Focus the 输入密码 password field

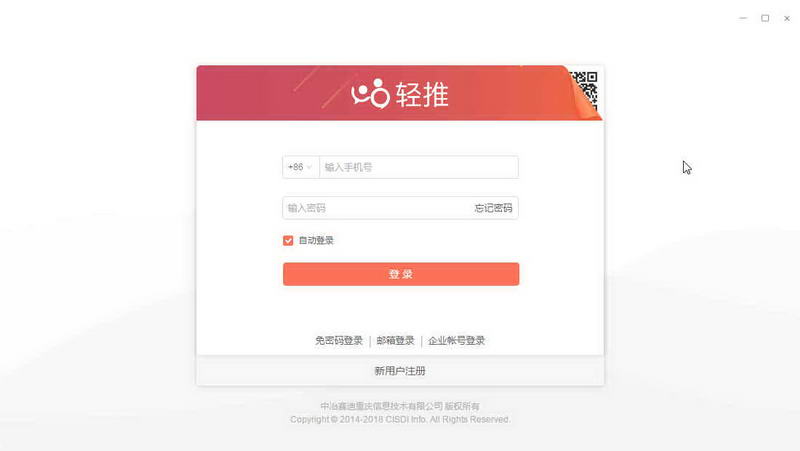pyautogui.click(x=376, y=208)
